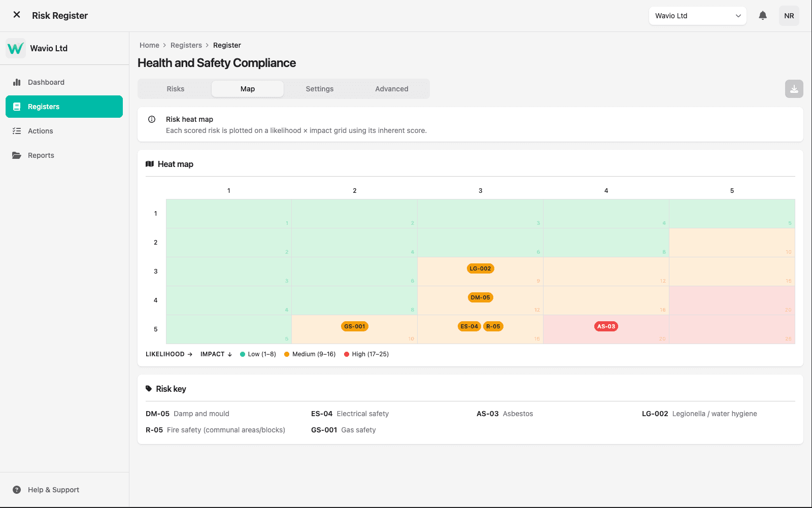The image size is (812, 508).
Task: Click the Actions checklist icon
Action: (x=17, y=131)
